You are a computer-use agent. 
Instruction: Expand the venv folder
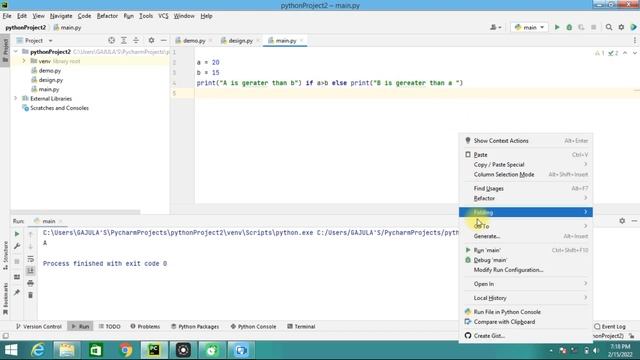[24, 61]
